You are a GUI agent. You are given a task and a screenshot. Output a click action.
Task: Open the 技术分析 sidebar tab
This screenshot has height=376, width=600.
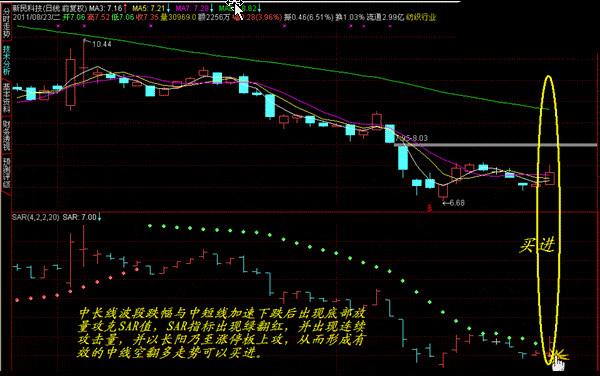[x=6, y=60]
